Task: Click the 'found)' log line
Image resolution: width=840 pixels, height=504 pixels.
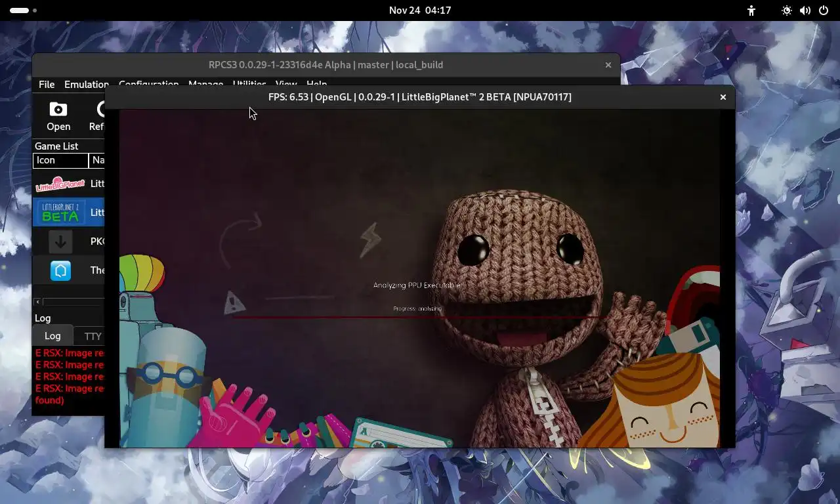Action: coord(50,400)
